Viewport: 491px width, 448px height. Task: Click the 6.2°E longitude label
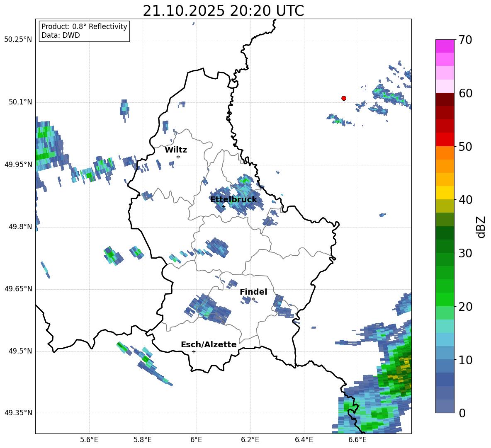(x=250, y=440)
